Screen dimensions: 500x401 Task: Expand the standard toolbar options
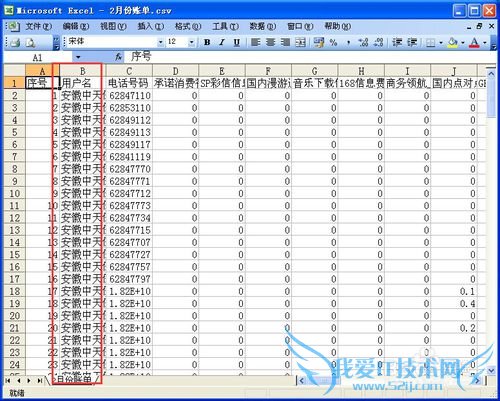click(56, 43)
